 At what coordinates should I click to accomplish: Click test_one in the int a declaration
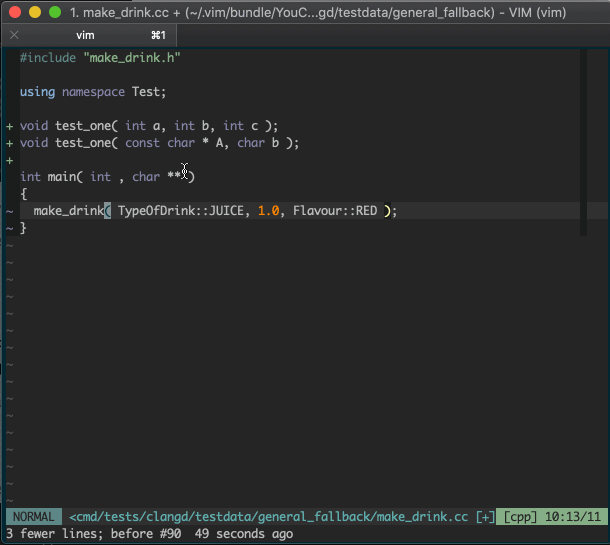coord(83,126)
